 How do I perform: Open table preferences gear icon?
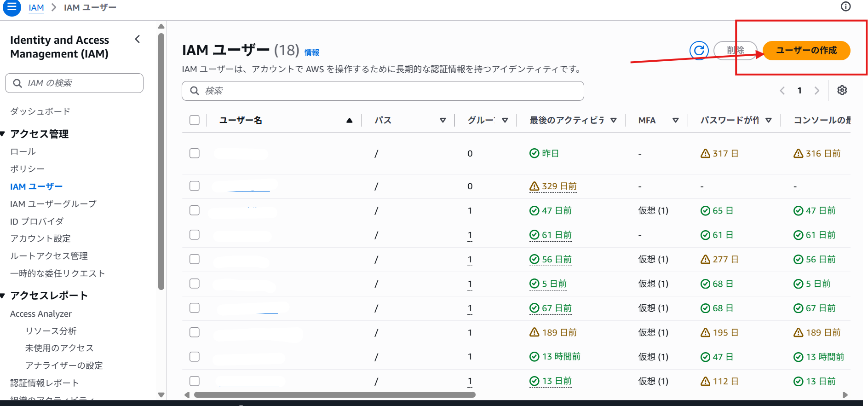click(842, 90)
